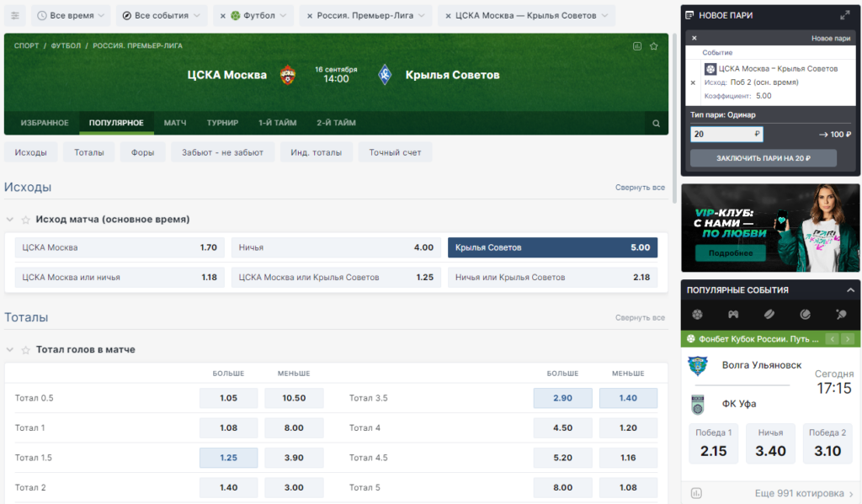Collapse the Тотал голов в матче chevron
862x504 pixels.
[x=10, y=349]
